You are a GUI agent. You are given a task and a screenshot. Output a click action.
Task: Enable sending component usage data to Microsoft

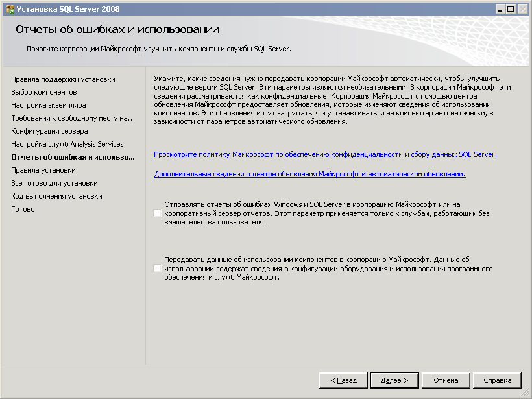pyautogui.click(x=157, y=269)
